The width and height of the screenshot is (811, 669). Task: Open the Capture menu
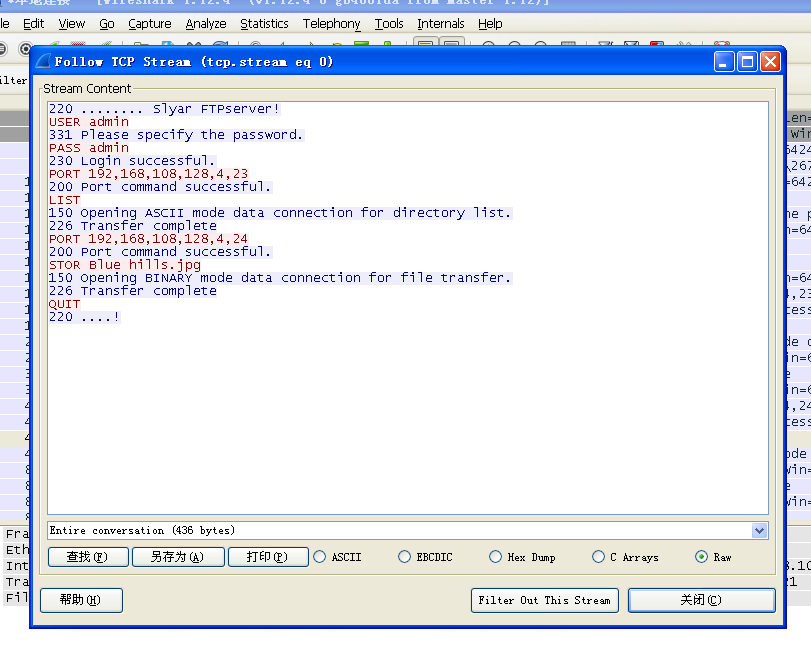149,24
